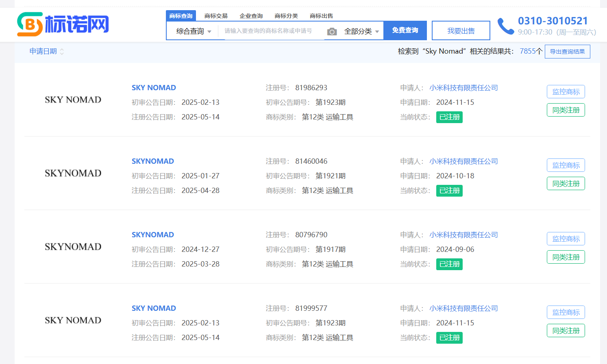Toggle the 申请日期 sort arrows
Image resolution: width=607 pixels, height=364 pixels.
[62, 52]
